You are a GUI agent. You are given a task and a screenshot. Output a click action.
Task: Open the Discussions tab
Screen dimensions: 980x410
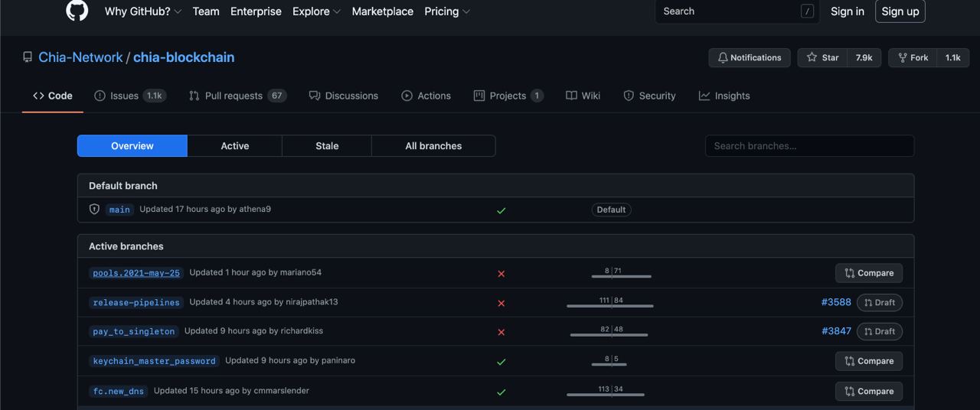click(344, 96)
